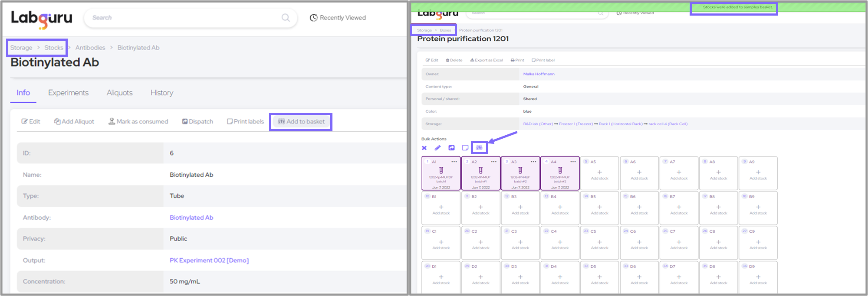Toggle selection of stock cell A1
Screen dimensions: 868x296
(x=441, y=176)
